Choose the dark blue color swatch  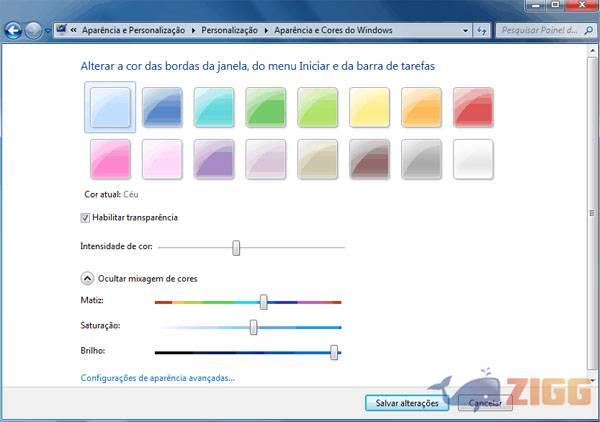click(162, 107)
